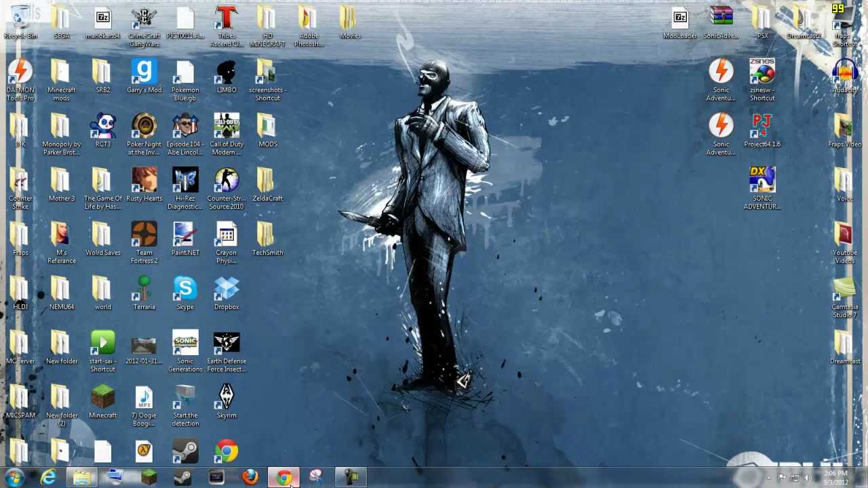Open the Youtube Videos folder

pos(845,243)
